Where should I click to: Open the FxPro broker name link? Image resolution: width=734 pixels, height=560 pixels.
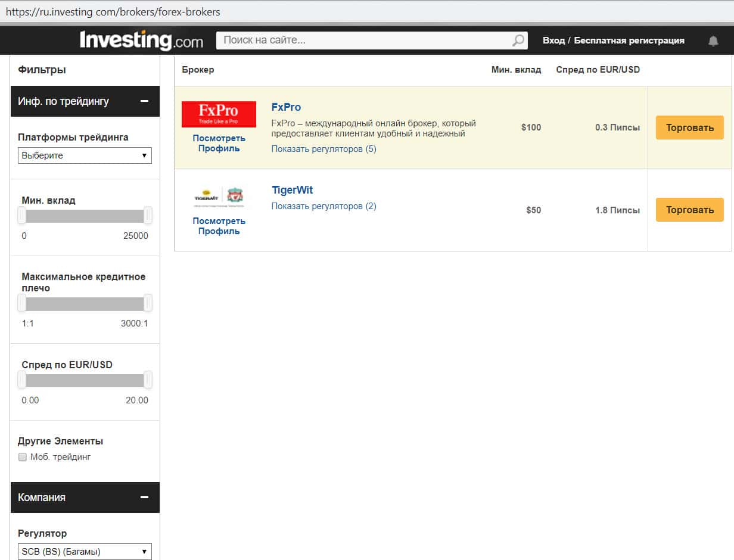point(286,107)
